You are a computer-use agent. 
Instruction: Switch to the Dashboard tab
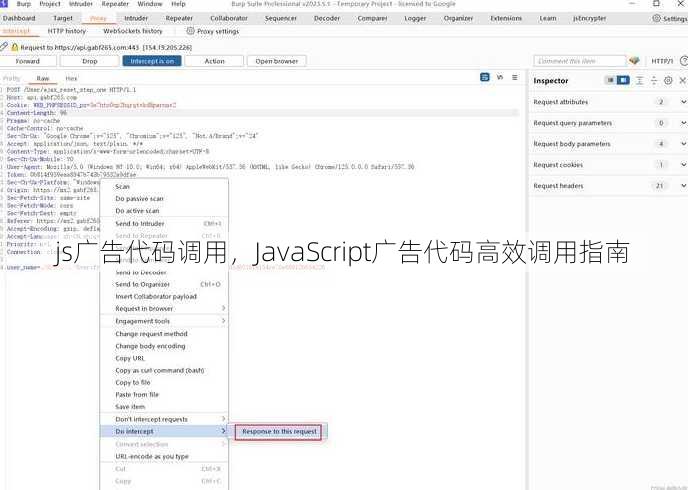coord(19,18)
